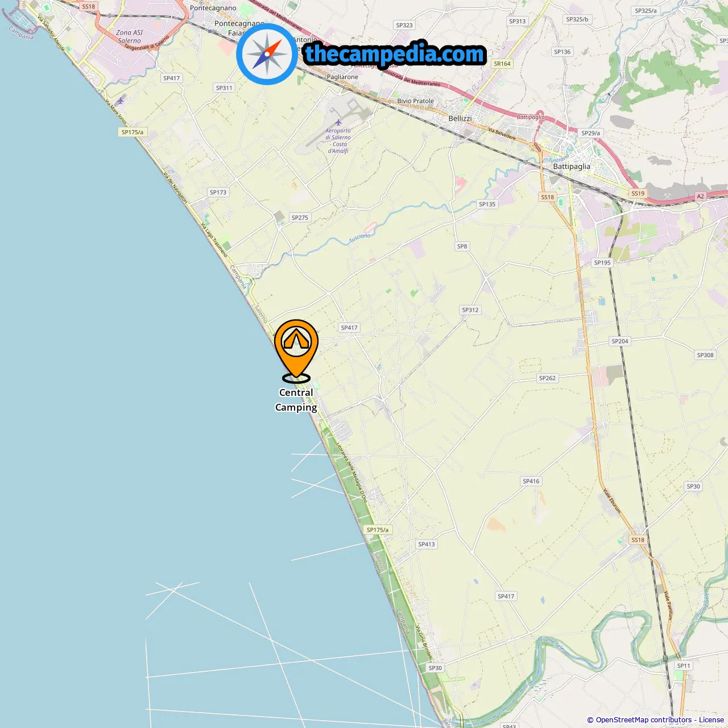
Task: Open the thecampedia.com logo text
Action: coord(395,54)
